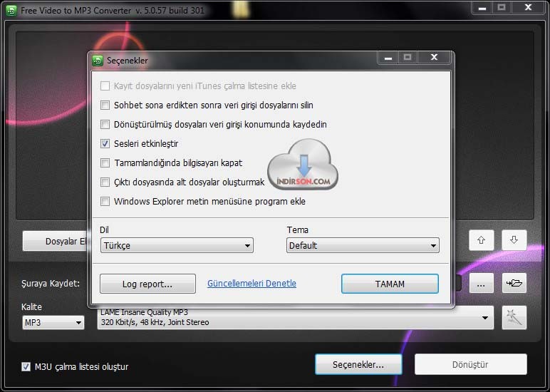The image size is (550, 392).
Task: Check Tamamlandığında bilgisayarı kapat
Action: pyautogui.click(x=105, y=163)
